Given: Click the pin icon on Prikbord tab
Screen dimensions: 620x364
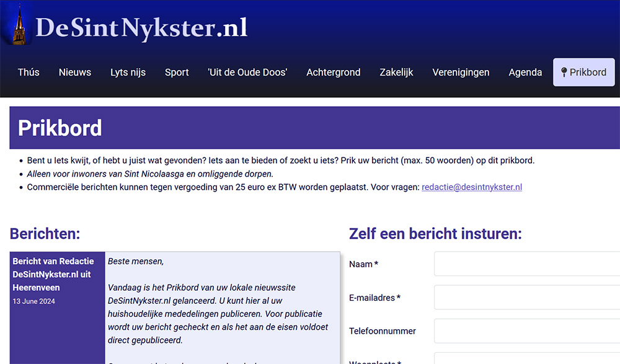Looking at the screenshot, I should [x=564, y=73].
